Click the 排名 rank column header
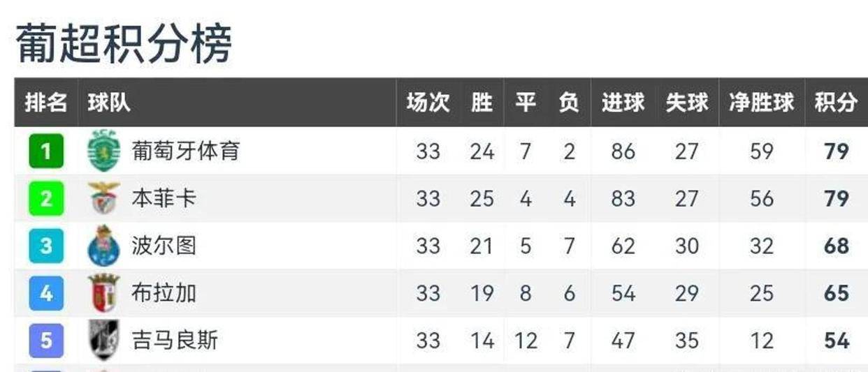 pyautogui.click(x=46, y=103)
